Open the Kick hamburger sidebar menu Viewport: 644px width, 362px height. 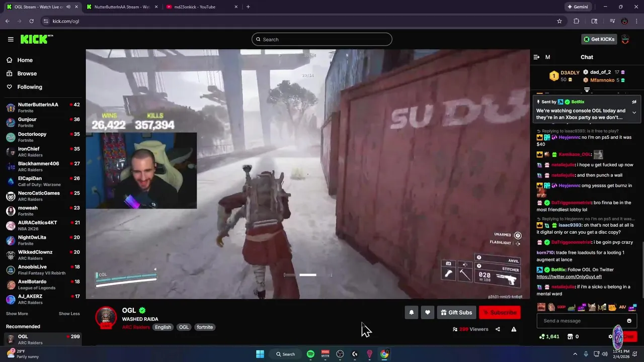11,39
